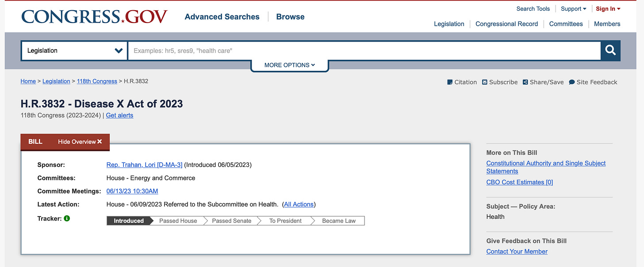Screen dimensions: 644x267
Task: Click the Legislation breadcrumb link
Action: [x=56, y=81]
